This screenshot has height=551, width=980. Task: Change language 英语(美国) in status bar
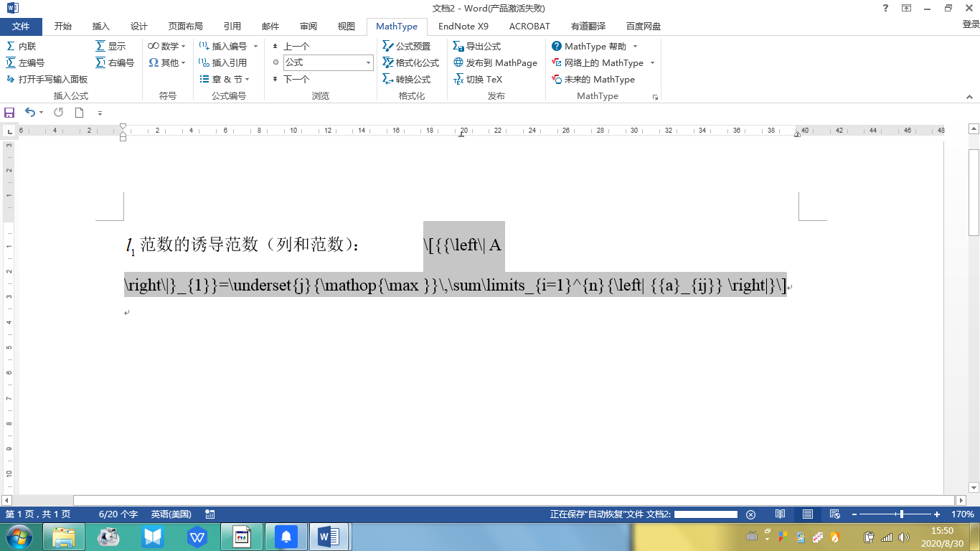coord(171,514)
